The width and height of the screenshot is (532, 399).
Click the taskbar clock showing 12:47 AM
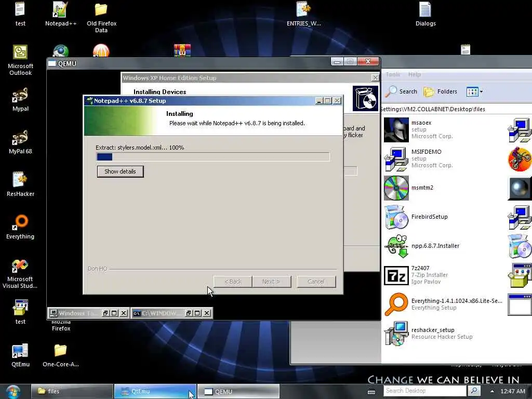(513, 391)
